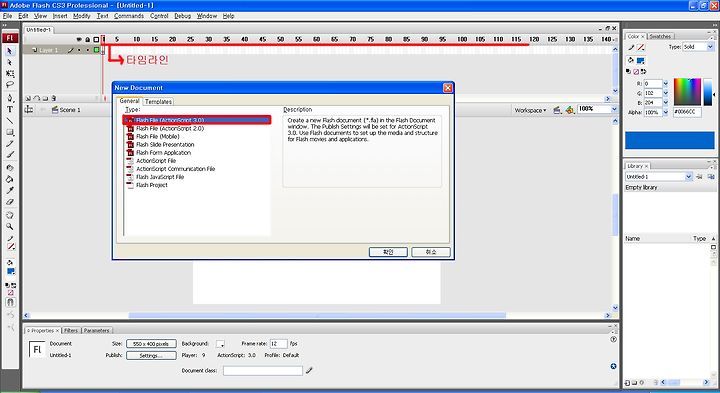Switch to the Filters tab
Screen dimensions: 720x393
pyautogui.click(x=71, y=331)
